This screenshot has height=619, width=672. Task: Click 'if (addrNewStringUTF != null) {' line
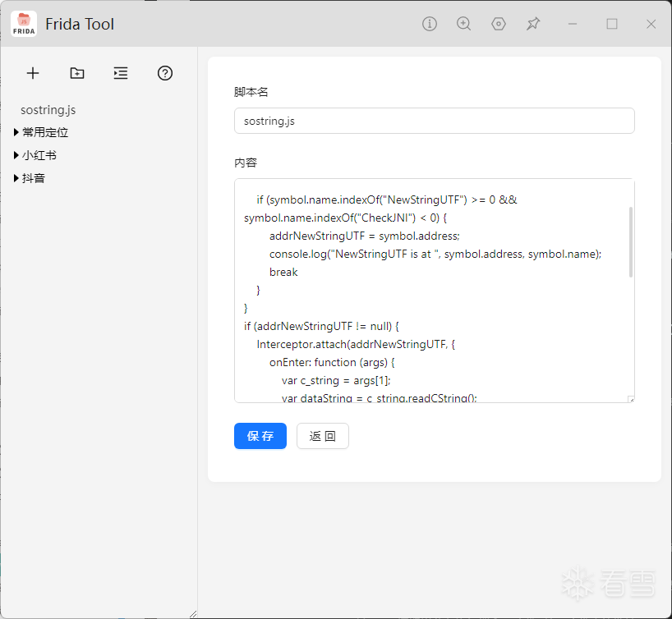(x=321, y=327)
